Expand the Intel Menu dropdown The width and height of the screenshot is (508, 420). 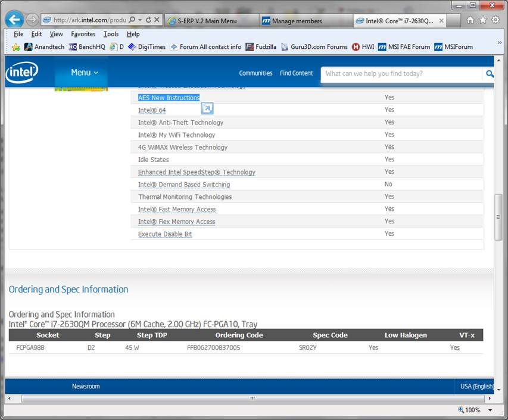click(84, 73)
